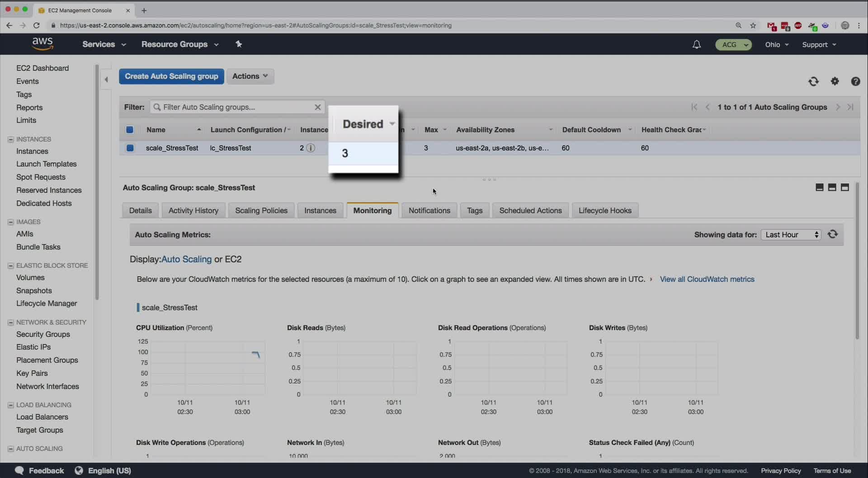Open the Privacy Policy link
The image size is (868, 478).
(x=781, y=471)
